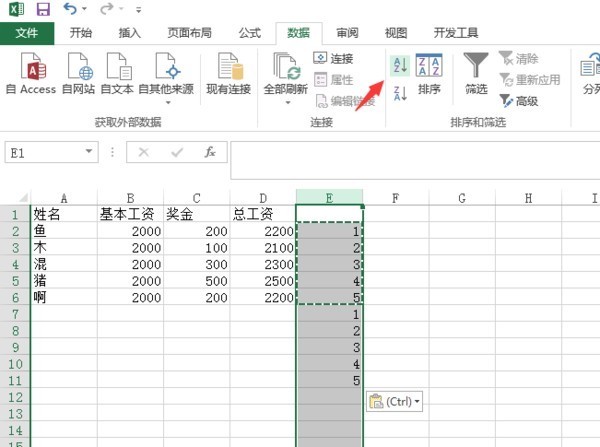Switch to Insert (插入) tab

click(x=130, y=33)
